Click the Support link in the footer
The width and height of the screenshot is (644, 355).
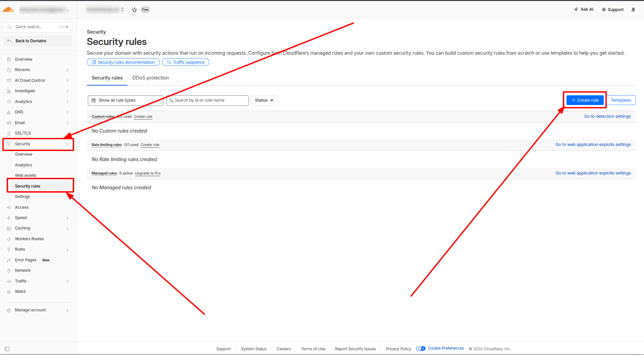click(223, 349)
